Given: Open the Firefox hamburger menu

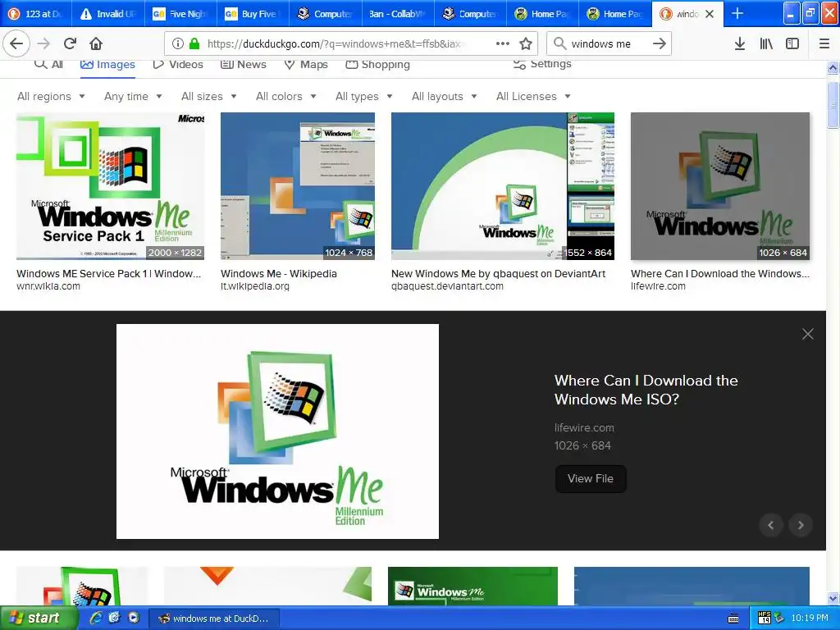Looking at the screenshot, I should click(824, 43).
